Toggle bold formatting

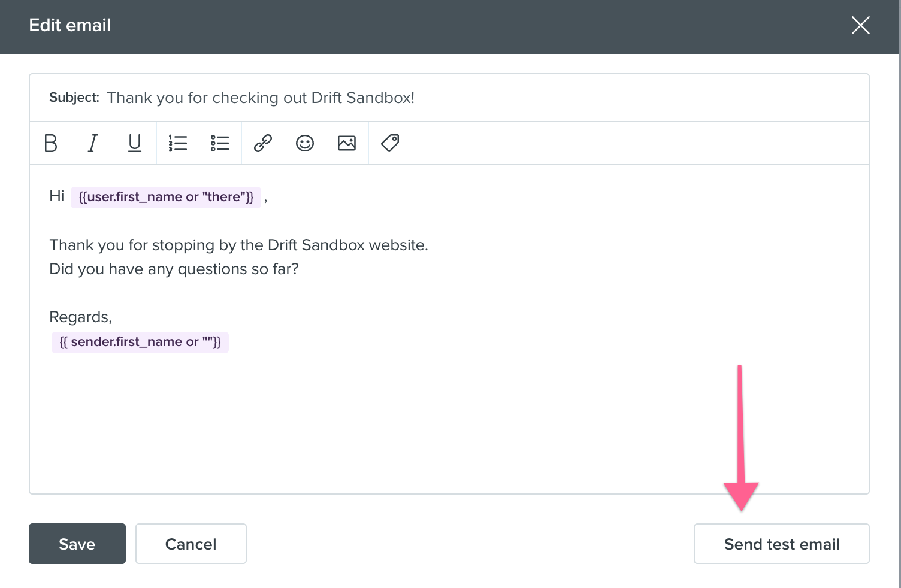point(51,143)
